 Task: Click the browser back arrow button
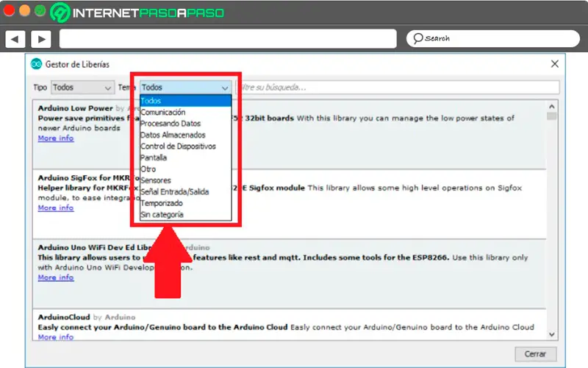click(x=15, y=39)
